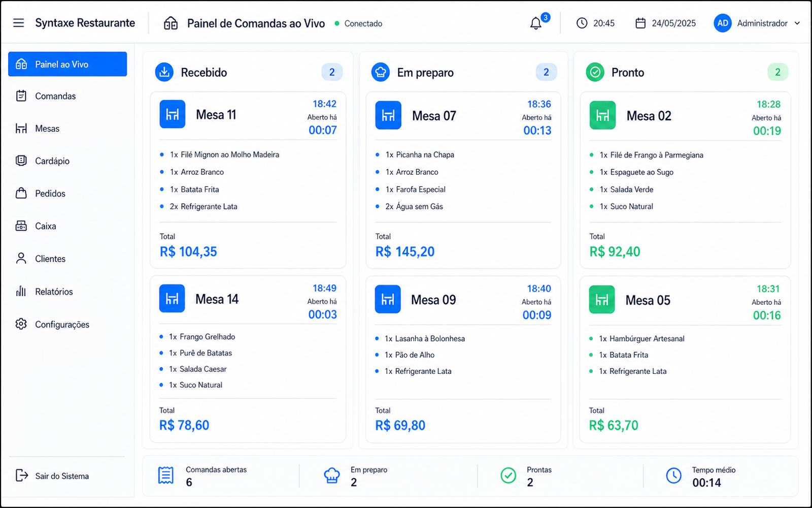
Task: Click item 1x Picanha na Chapa
Action: tap(420, 154)
